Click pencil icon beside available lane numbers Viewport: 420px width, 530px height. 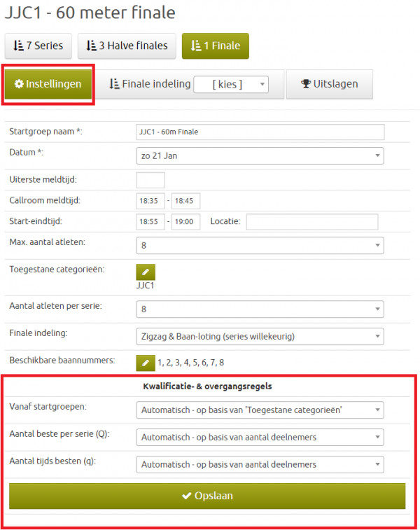(x=146, y=362)
